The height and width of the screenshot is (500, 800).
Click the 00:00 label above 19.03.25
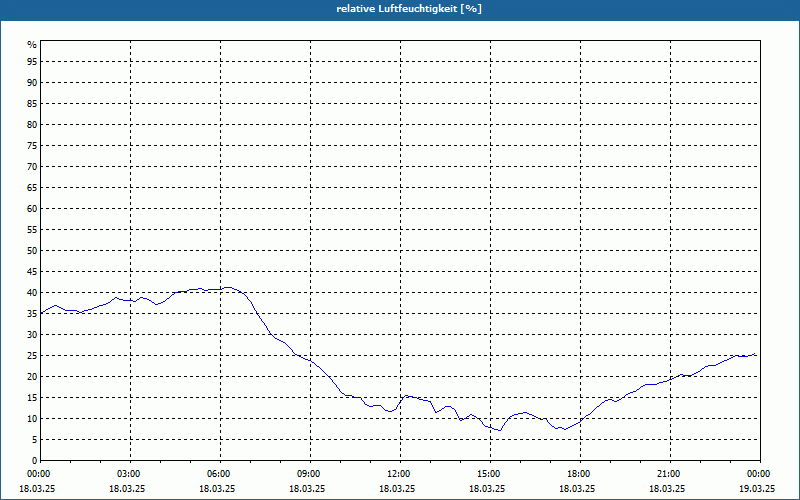760,474
